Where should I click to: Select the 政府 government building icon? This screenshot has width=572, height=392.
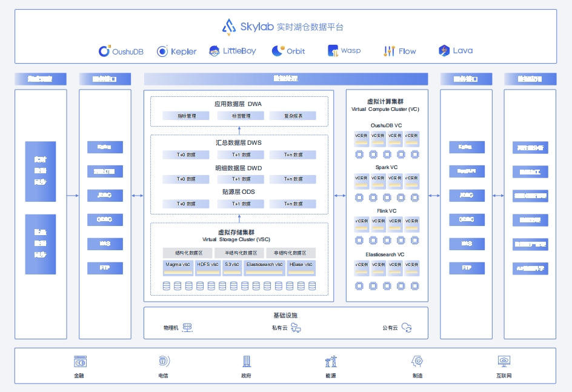(x=247, y=361)
